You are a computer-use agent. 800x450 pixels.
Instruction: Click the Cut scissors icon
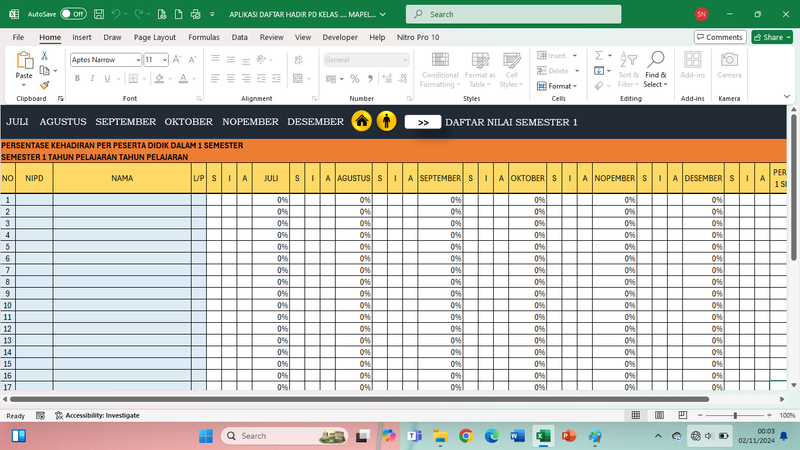(x=44, y=56)
